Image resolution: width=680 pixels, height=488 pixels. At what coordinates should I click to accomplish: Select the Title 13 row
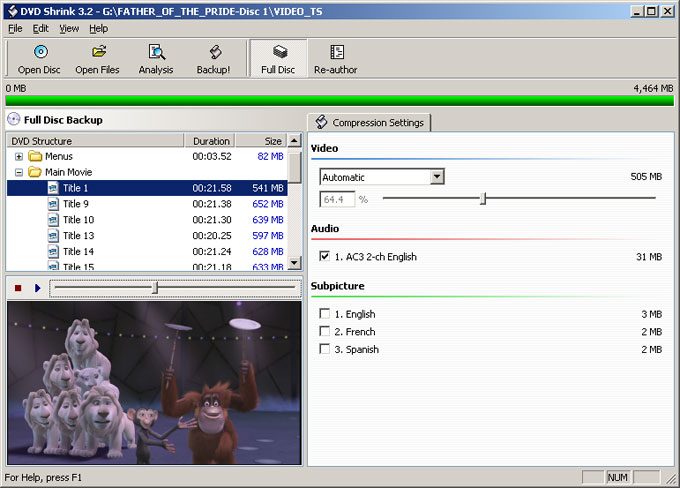(x=147, y=236)
